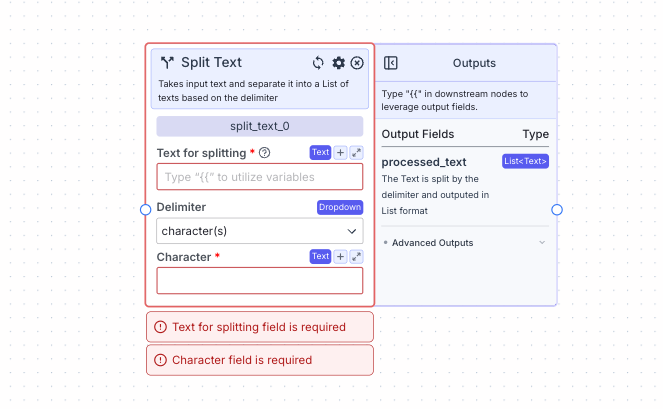The height and width of the screenshot is (409, 663).
Task: Click plus icon for Text for splitting
Action: [x=340, y=153]
